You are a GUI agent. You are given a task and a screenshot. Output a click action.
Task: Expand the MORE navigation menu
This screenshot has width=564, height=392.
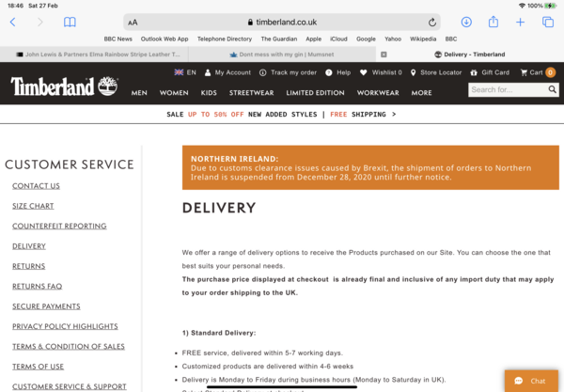point(421,93)
